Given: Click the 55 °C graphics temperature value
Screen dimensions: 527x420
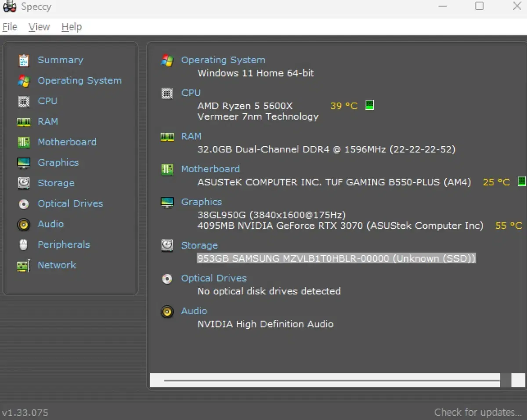Looking at the screenshot, I should 509,226.
